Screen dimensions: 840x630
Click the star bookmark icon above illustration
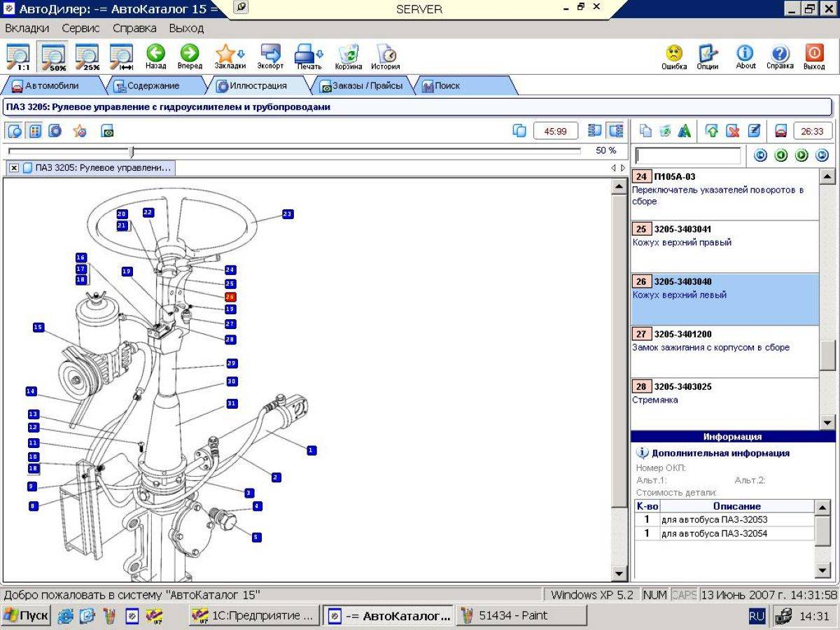[x=79, y=131]
